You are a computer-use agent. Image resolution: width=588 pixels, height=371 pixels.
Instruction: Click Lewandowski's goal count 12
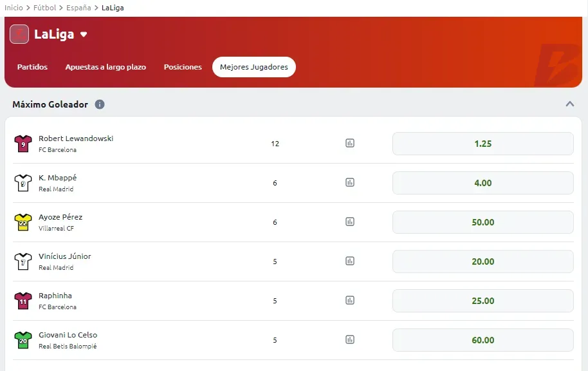pos(275,144)
